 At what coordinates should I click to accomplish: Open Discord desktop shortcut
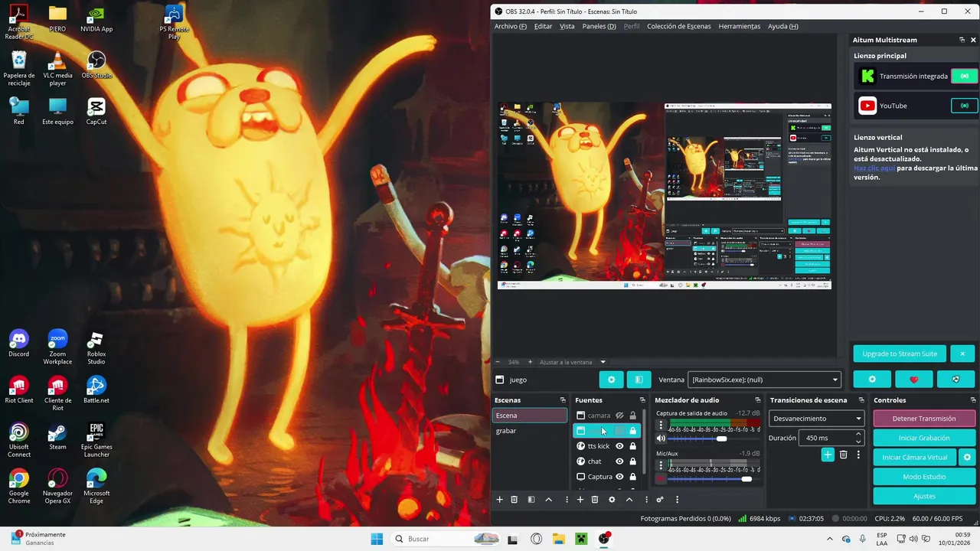pyautogui.click(x=19, y=343)
